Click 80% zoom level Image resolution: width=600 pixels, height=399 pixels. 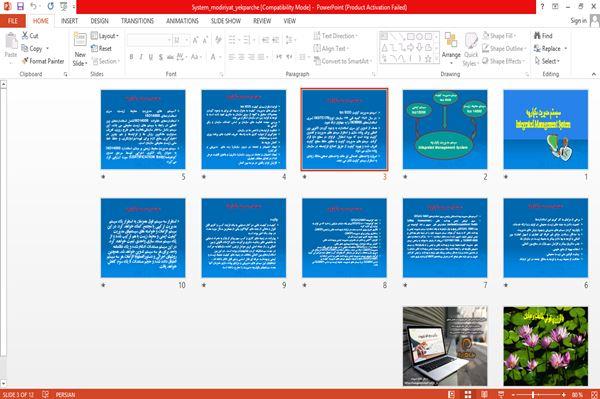(x=577, y=394)
